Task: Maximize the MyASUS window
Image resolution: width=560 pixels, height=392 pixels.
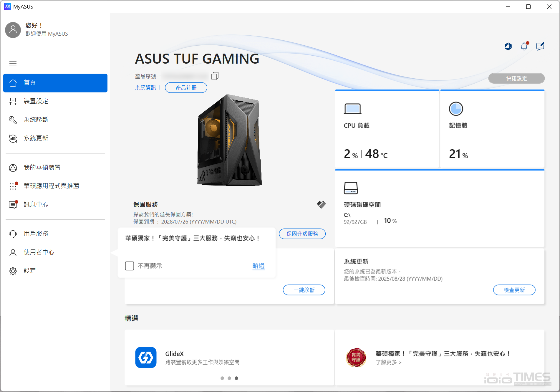Action: pyautogui.click(x=528, y=6)
